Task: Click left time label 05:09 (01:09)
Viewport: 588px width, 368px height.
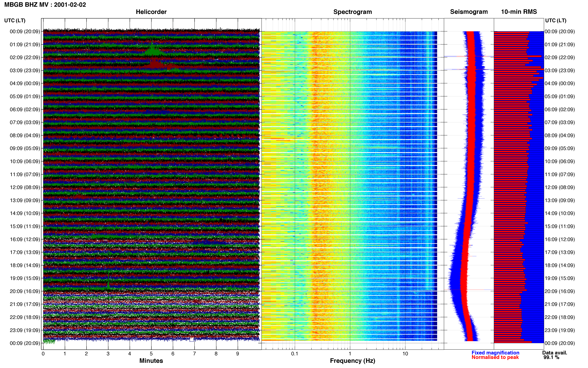Action: tap(25, 96)
